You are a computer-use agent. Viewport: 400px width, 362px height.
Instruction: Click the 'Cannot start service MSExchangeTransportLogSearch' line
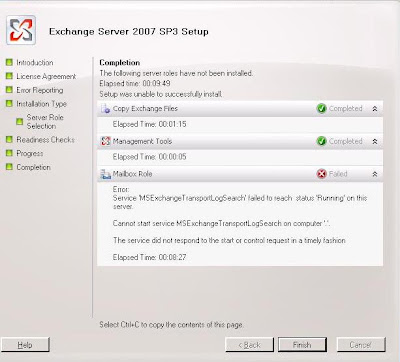221,223
